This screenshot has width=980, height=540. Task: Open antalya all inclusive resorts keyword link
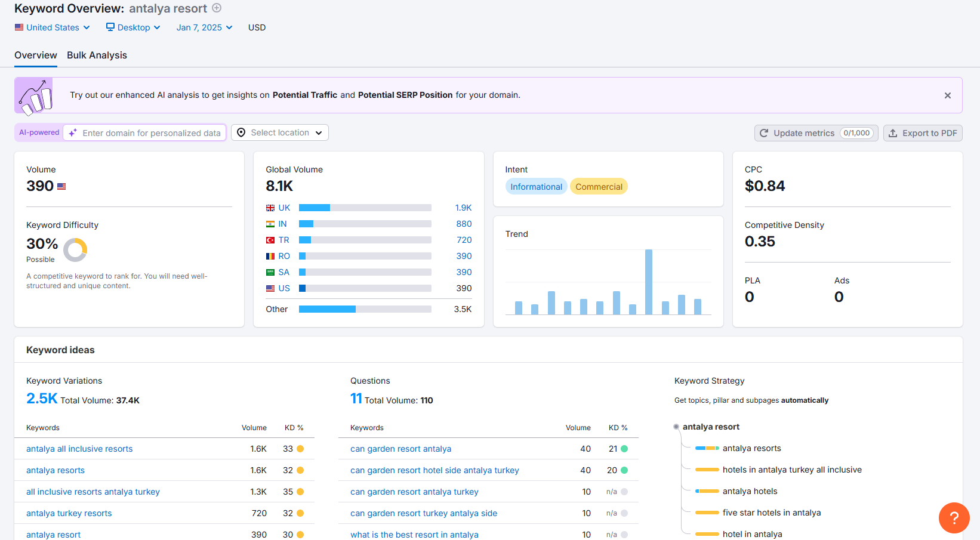tap(79, 449)
